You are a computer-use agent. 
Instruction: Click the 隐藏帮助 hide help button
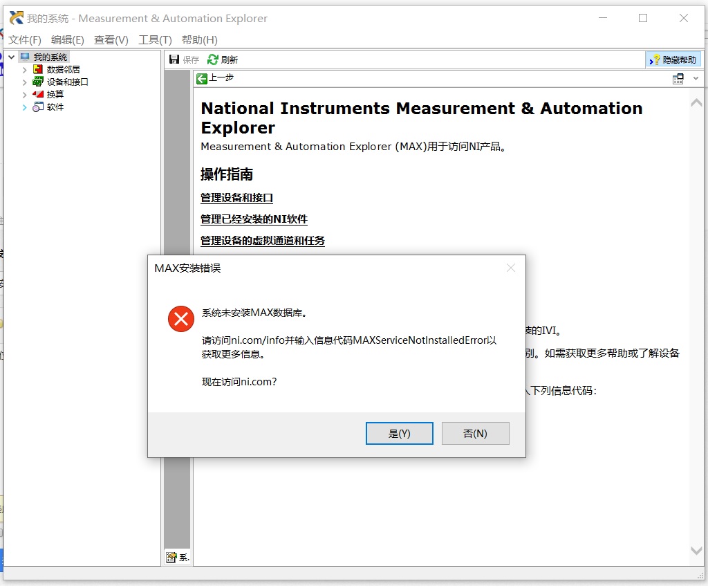[x=673, y=59]
